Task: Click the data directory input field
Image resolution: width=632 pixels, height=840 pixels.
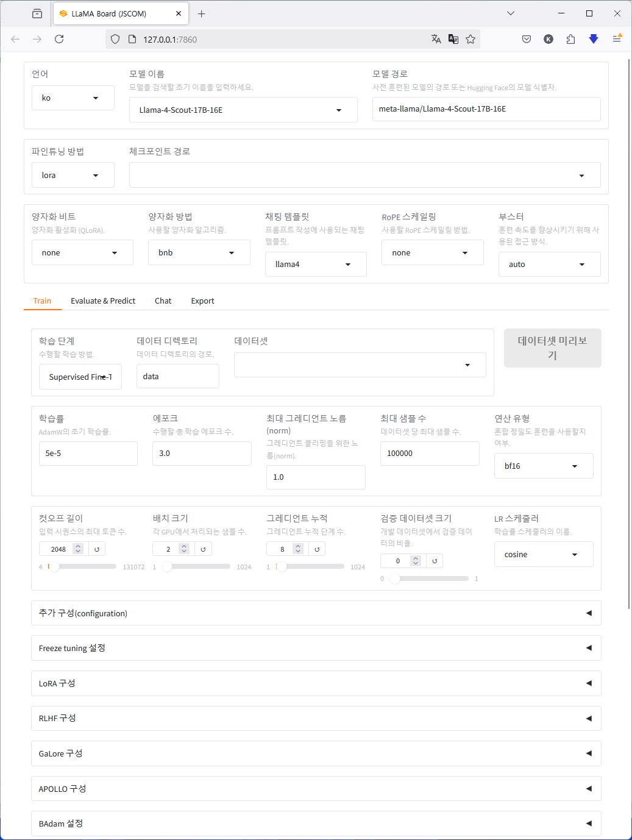Action: click(178, 376)
